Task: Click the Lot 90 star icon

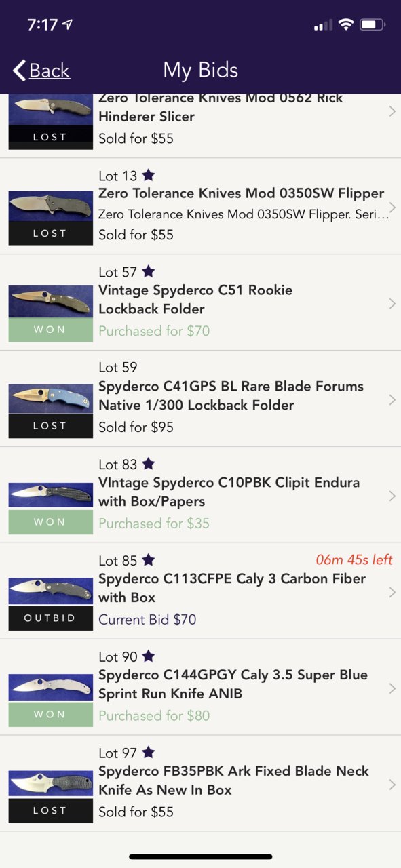Action: click(x=148, y=657)
